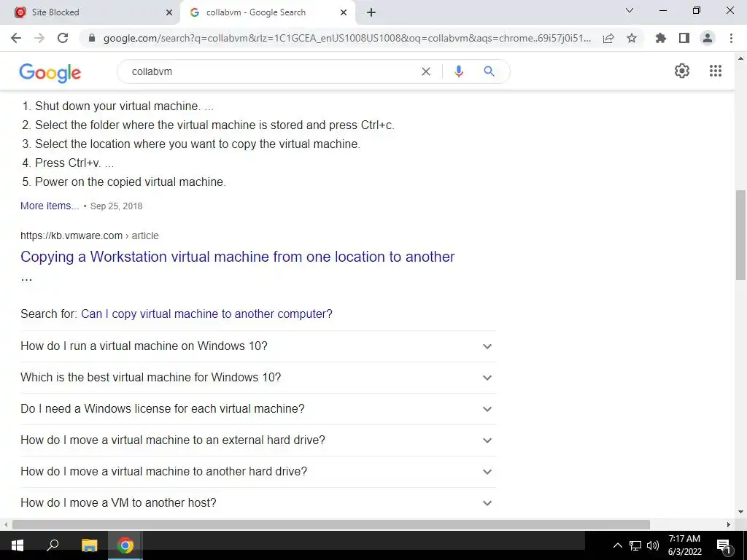Open the tab search chevron
The height and width of the screenshot is (560, 747).
tap(630, 10)
